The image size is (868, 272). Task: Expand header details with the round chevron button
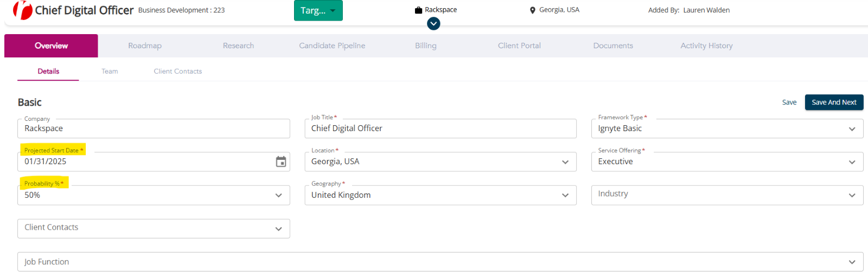433,24
